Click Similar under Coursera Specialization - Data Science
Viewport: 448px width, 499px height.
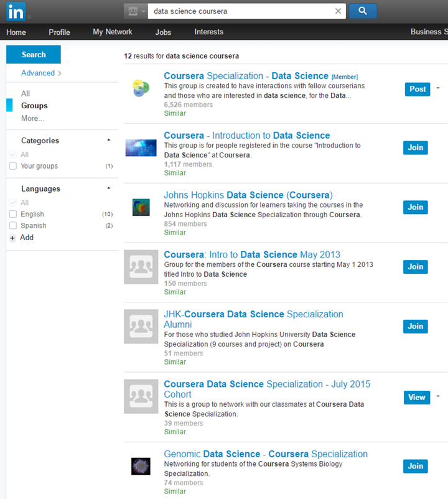coord(175,113)
